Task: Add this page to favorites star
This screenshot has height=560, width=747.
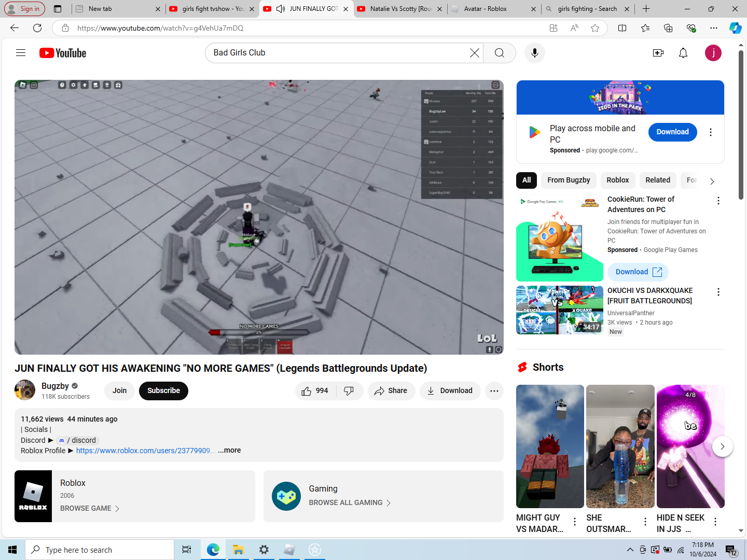Action: [x=595, y=28]
